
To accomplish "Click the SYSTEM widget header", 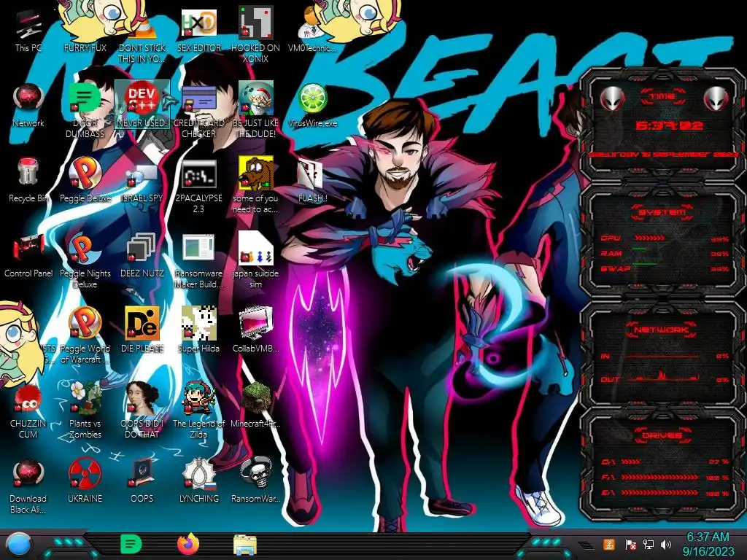I will (662, 212).
